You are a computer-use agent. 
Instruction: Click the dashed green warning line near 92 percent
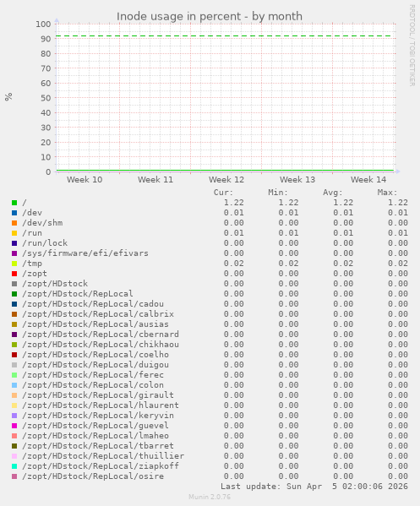click(225, 36)
